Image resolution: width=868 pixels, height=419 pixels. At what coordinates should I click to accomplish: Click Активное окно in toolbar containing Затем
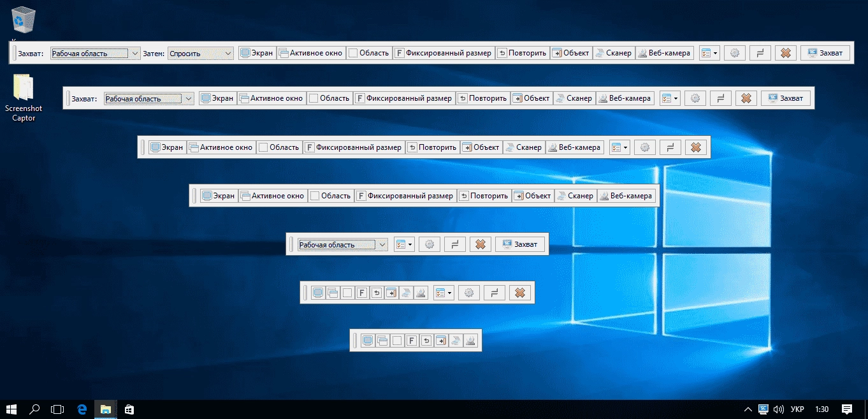point(311,53)
